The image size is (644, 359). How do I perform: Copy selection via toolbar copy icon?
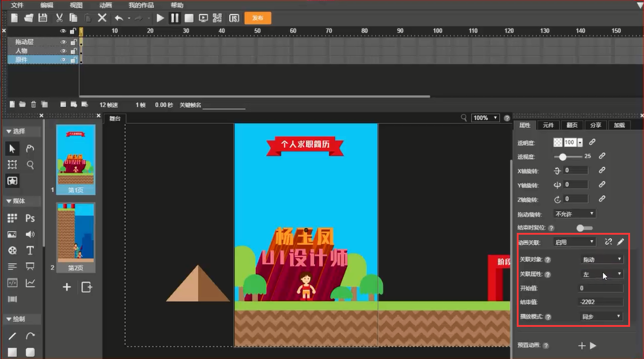pyautogui.click(x=73, y=18)
